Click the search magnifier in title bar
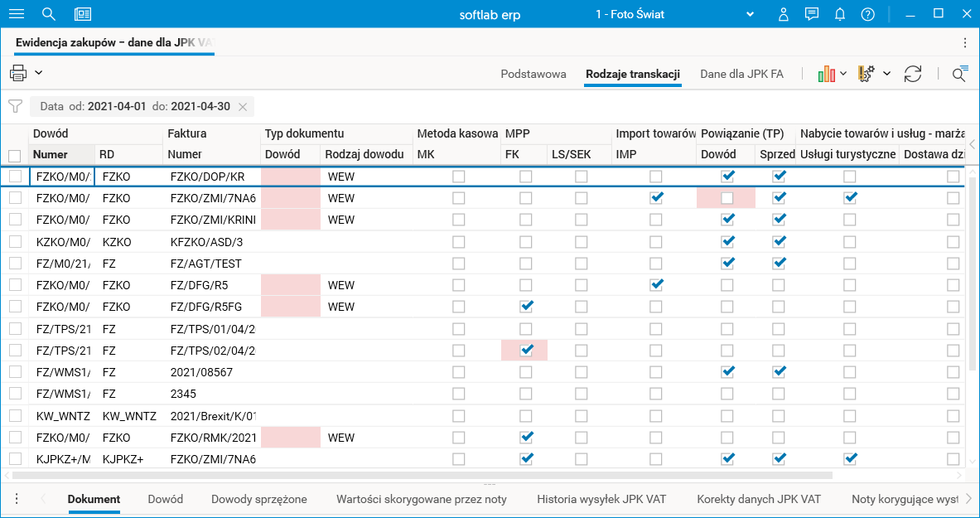Screen dimensions: 980x518 click(x=49, y=14)
